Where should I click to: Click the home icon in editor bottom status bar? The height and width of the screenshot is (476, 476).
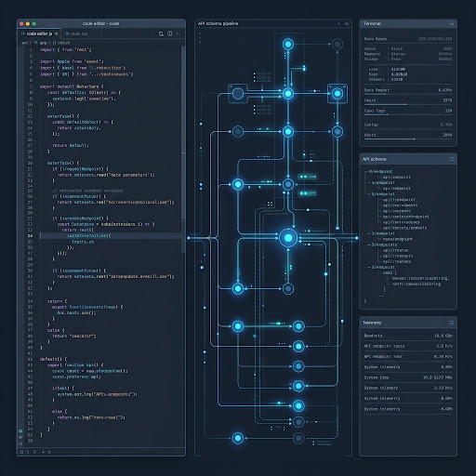point(21,452)
